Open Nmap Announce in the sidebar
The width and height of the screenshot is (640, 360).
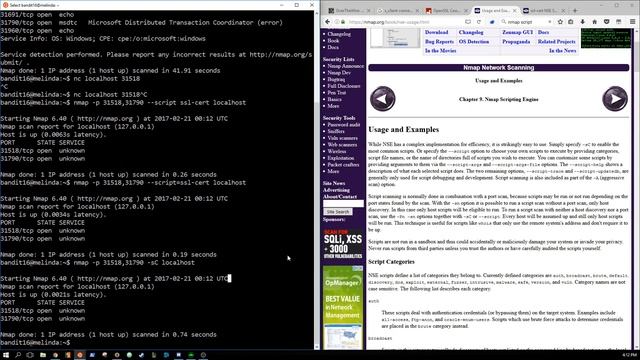[x=345, y=66]
